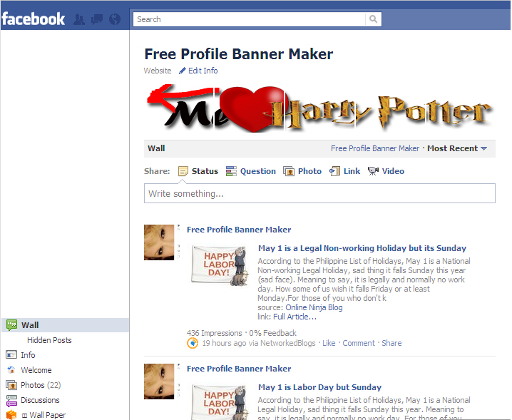The height and width of the screenshot is (420, 512).
Task: Open Photos (22) in sidebar
Action: coord(41,385)
